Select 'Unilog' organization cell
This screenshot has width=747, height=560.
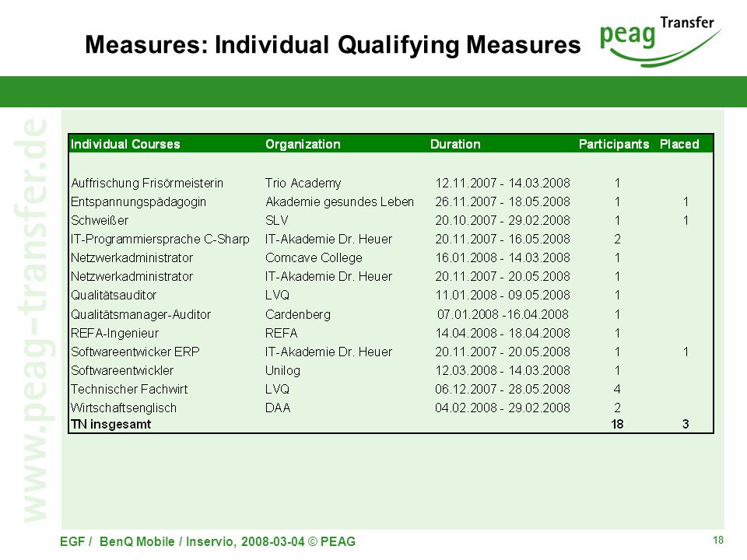point(282,370)
